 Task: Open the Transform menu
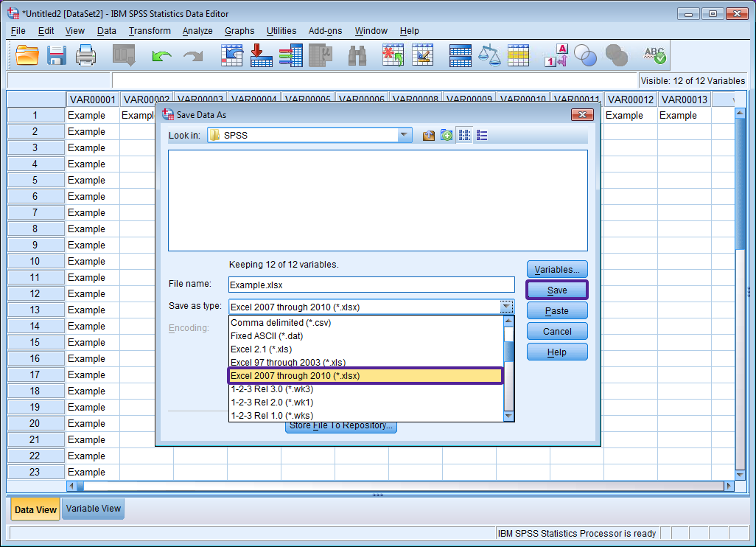click(150, 31)
